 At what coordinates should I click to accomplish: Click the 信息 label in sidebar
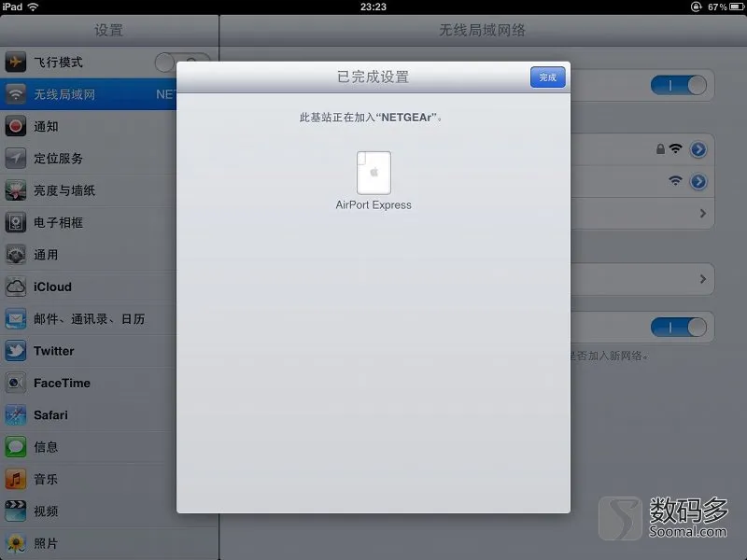(46, 447)
